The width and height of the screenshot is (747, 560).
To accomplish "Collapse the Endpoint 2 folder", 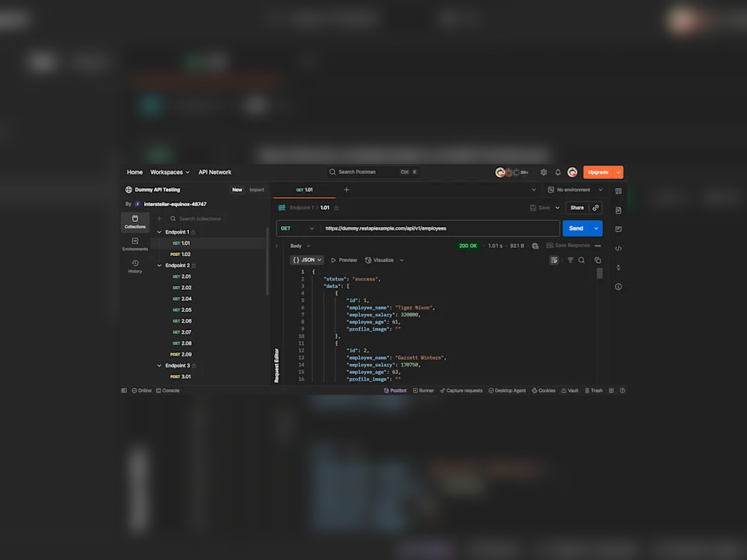I will [x=159, y=265].
